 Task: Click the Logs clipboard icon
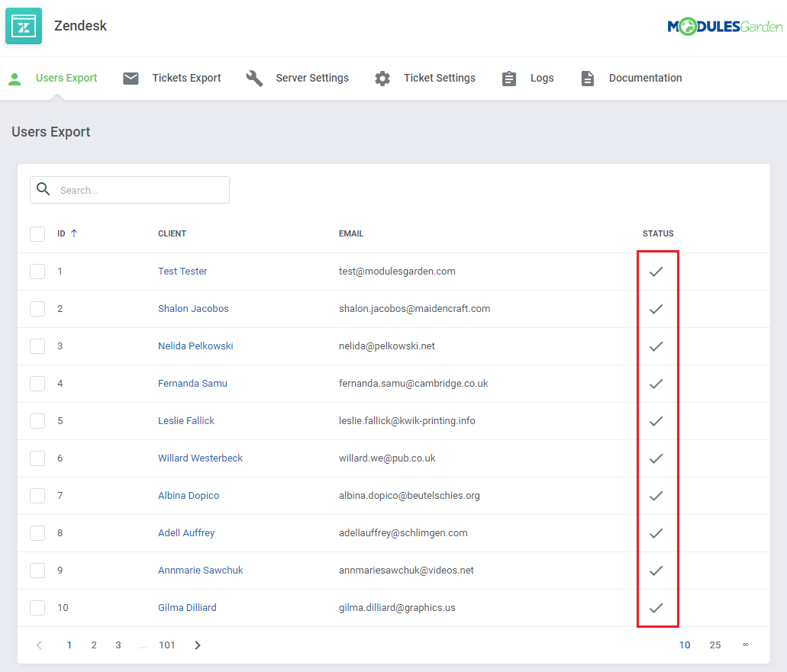509,79
